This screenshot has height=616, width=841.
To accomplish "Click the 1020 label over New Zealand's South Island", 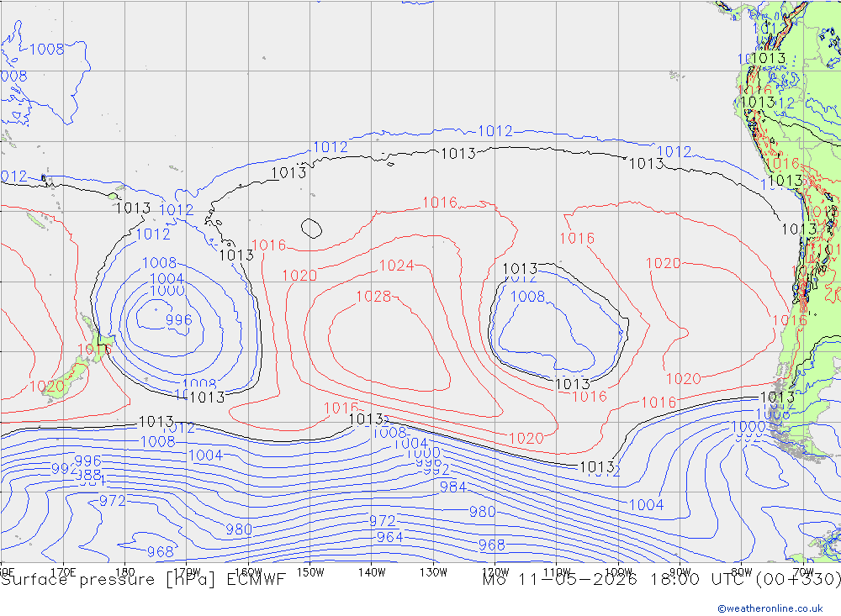I will click(x=46, y=387).
